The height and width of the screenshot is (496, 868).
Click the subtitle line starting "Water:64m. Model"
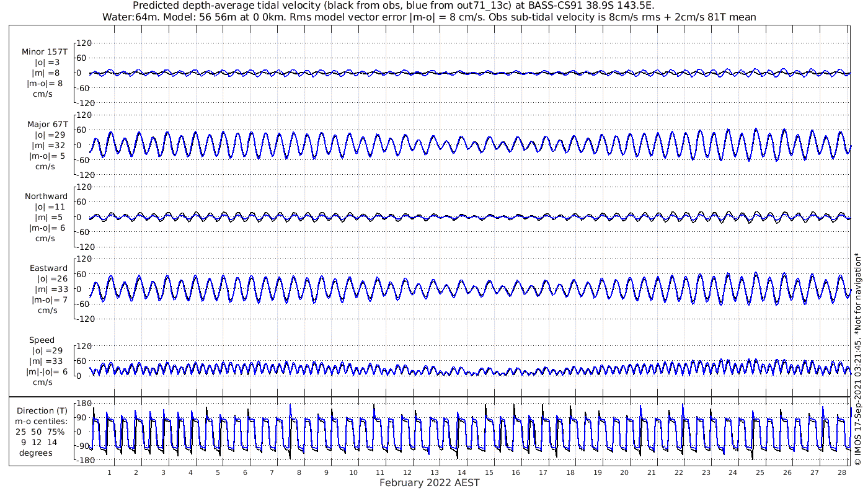428,17
